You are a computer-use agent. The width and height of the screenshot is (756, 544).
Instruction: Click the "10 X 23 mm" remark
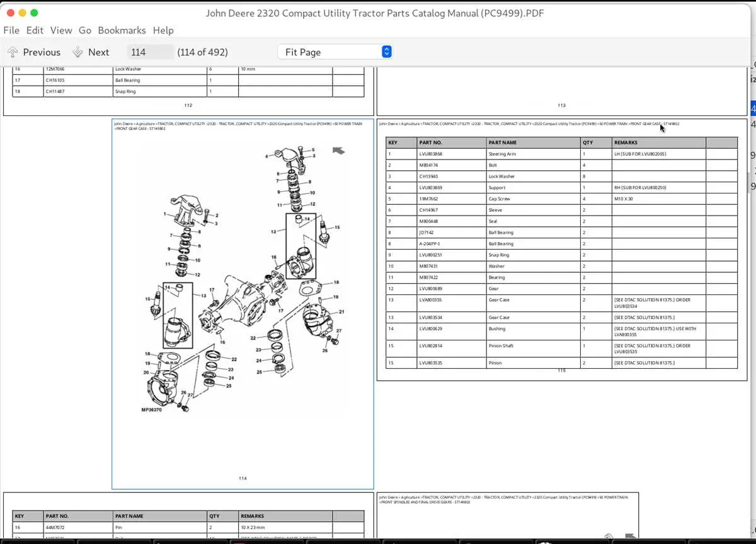click(x=253, y=528)
